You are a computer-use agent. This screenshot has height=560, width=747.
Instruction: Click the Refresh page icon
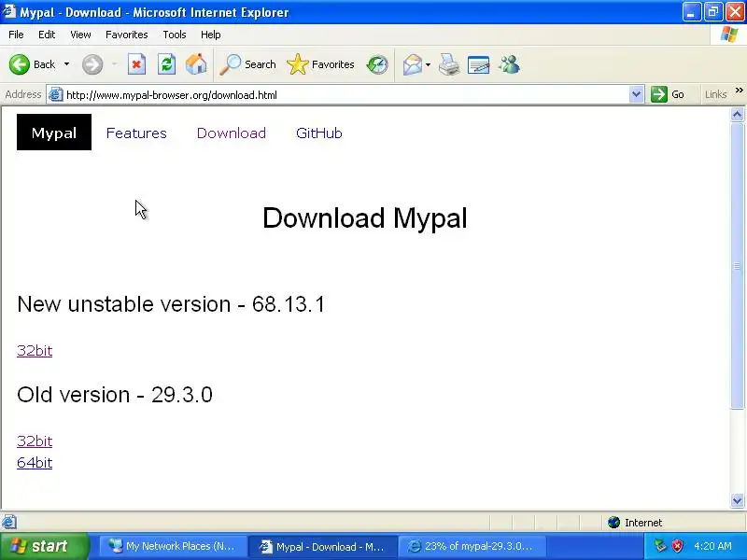pyautogui.click(x=167, y=64)
